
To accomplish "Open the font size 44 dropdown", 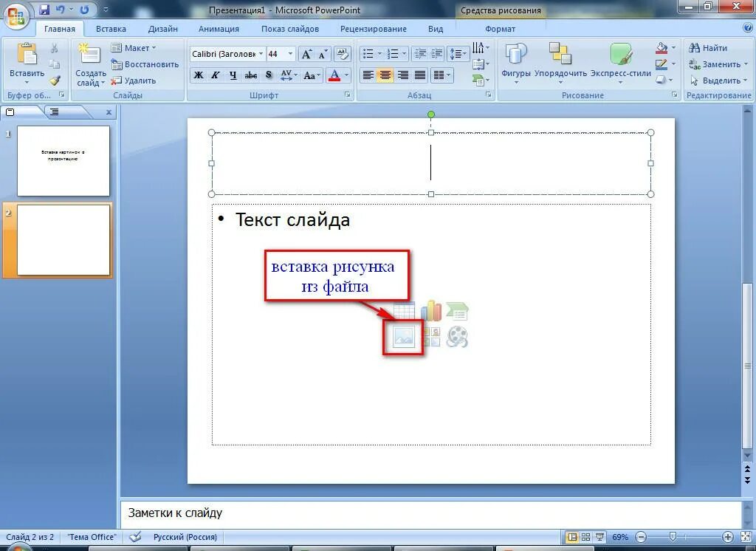I will pyautogui.click(x=290, y=54).
